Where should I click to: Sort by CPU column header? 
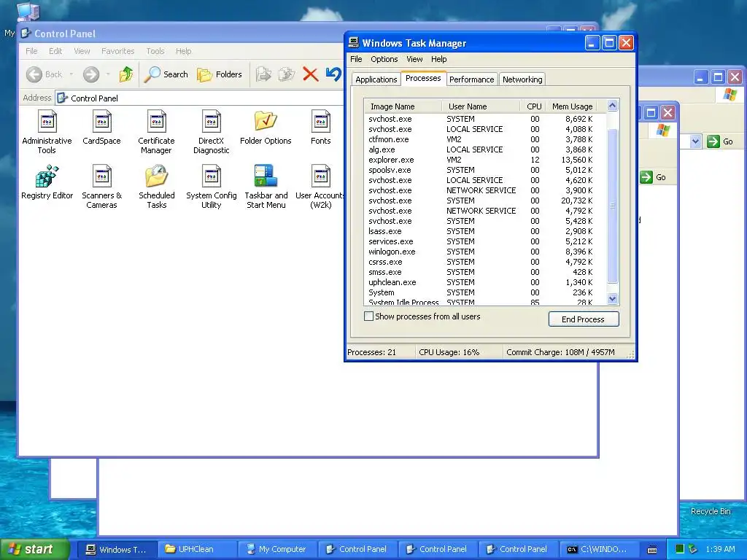click(x=533, y=106)
